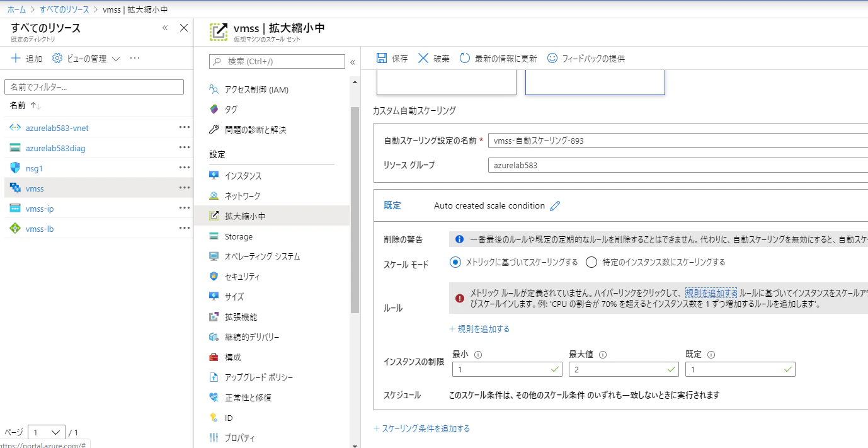
Task: Click the 名前でフィルター input field
Action: 94,87
